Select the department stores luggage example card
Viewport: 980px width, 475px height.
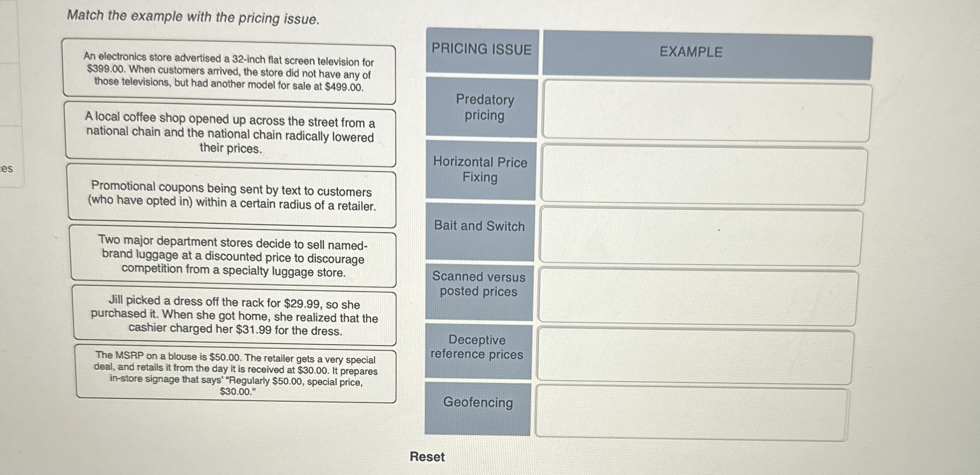(x=233, y=257)
